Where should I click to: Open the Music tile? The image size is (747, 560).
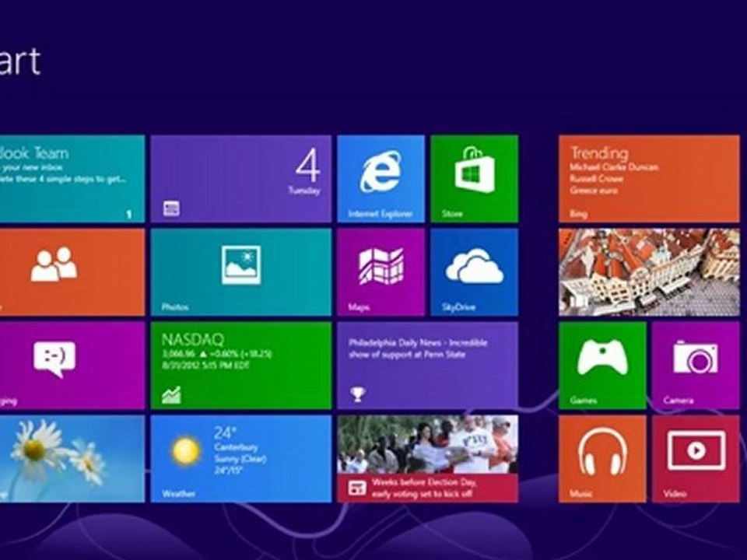point(602,459)
